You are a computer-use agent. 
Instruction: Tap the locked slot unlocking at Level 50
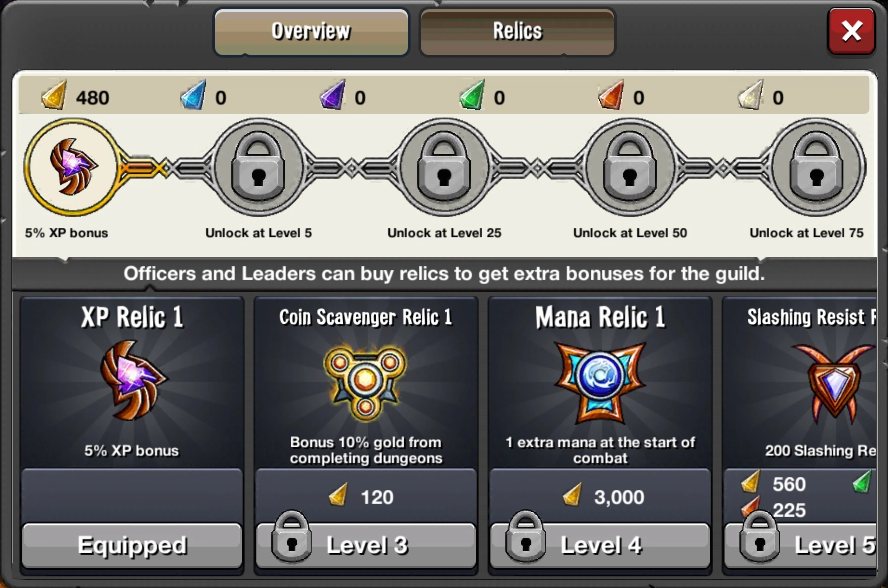[630, 167]
